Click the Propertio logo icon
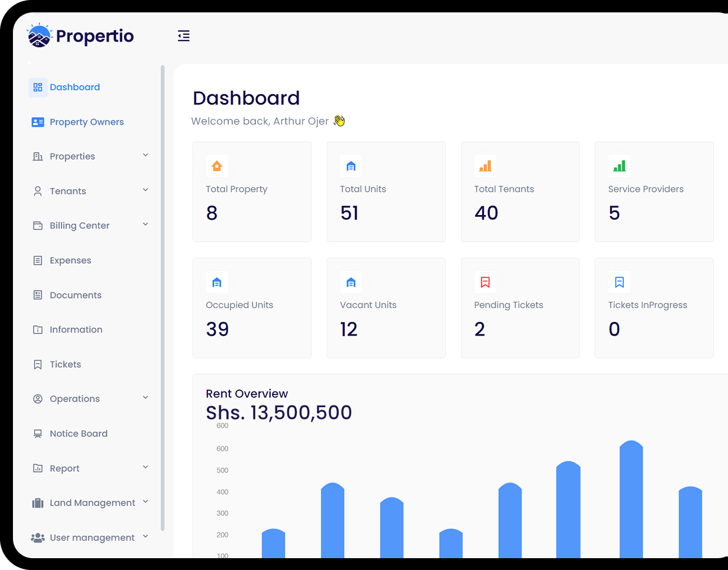 39,36
